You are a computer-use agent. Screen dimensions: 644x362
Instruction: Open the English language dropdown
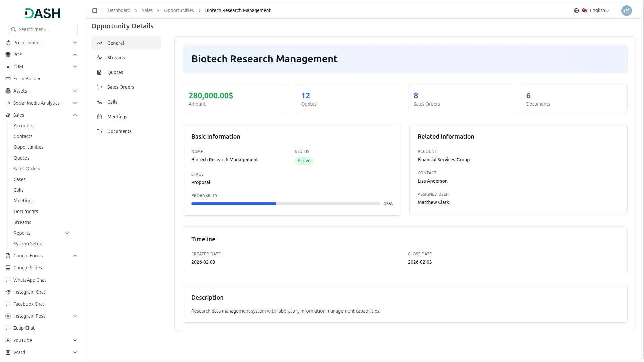point(599,11)
